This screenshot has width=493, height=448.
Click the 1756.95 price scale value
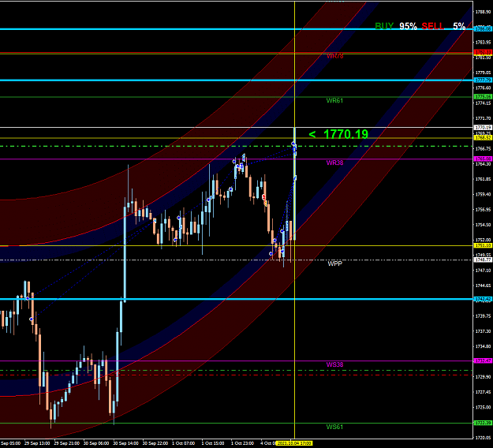click(x=483, y=209)
